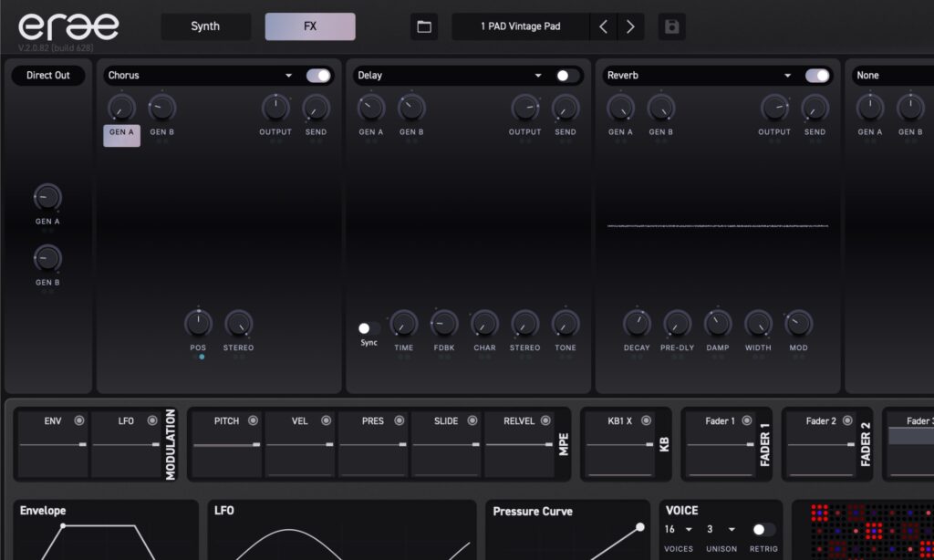Click the Delay OUTPUT knob
The image size is (934, 560).
tap(524, 108)
